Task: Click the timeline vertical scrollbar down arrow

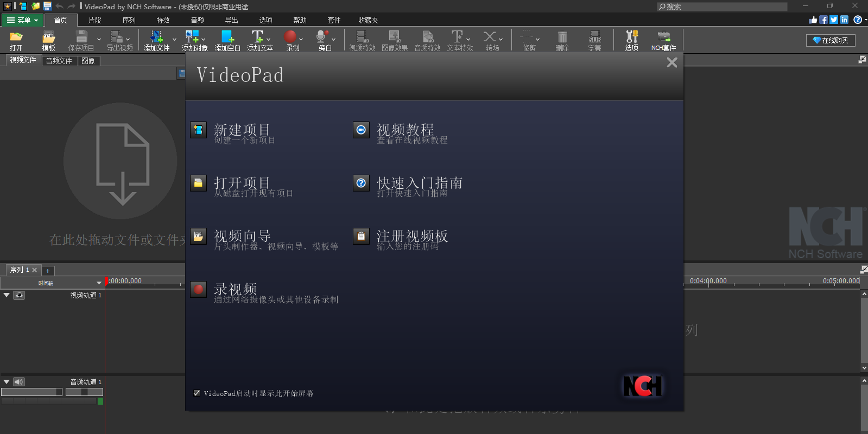Action: pyautogui.click(x=864, y=368)
